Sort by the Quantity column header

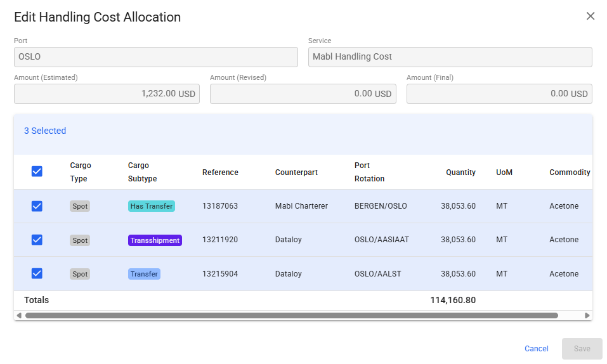coord(460,172)
